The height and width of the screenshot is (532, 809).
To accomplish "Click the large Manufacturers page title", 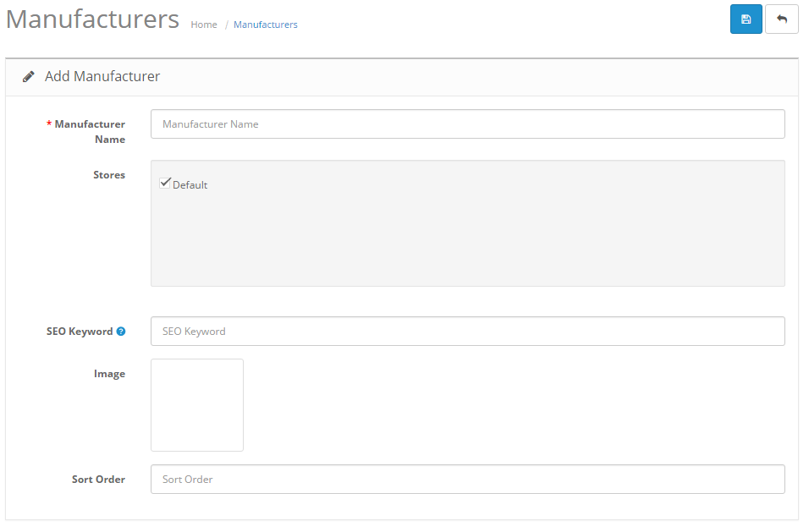I will (92, 19).
